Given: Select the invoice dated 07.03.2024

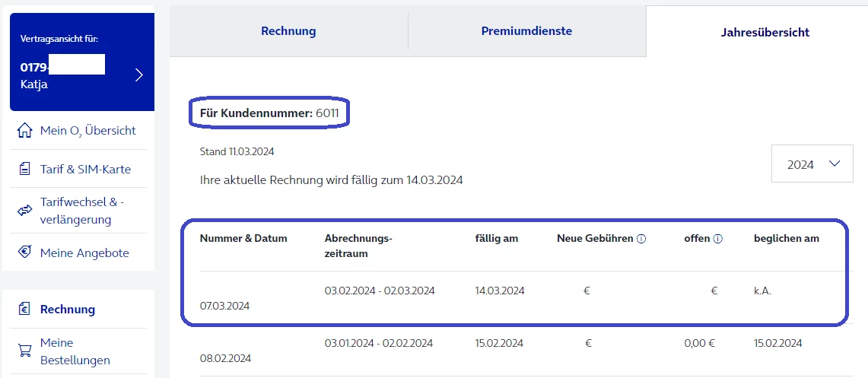Looking at the screenshot, I should (x=224, y=306).
